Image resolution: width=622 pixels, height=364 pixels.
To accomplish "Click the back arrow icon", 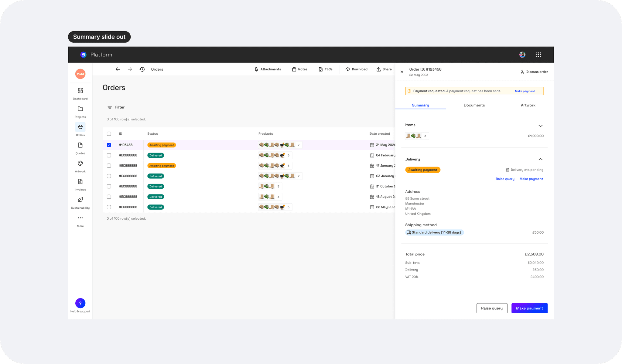I will pos(118,69).
